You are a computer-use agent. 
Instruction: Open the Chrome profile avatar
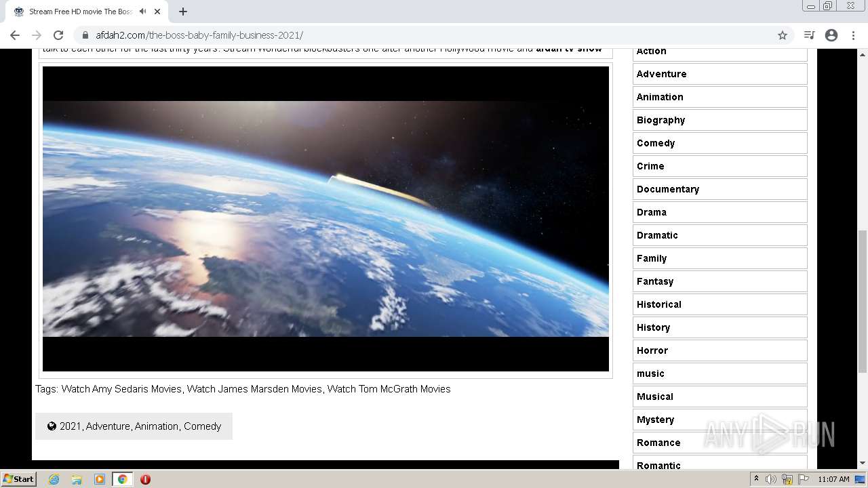pos(831,35)
